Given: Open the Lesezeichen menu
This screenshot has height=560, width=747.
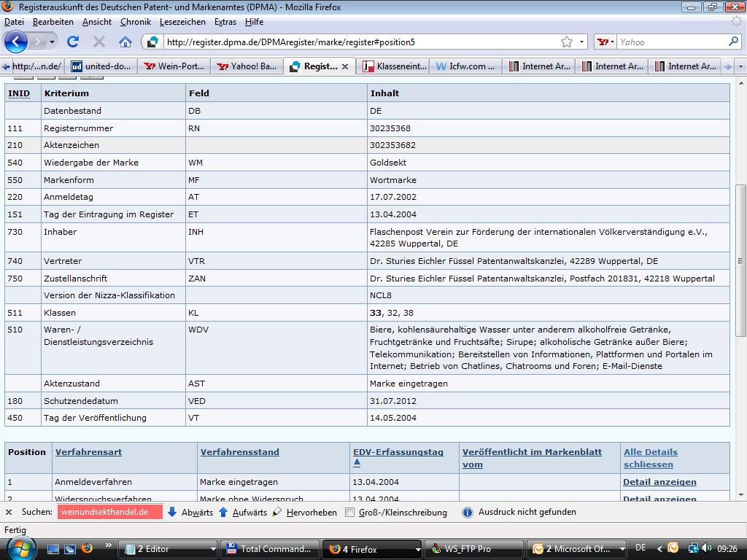Looking at the screenshot, I should (182, 22).
